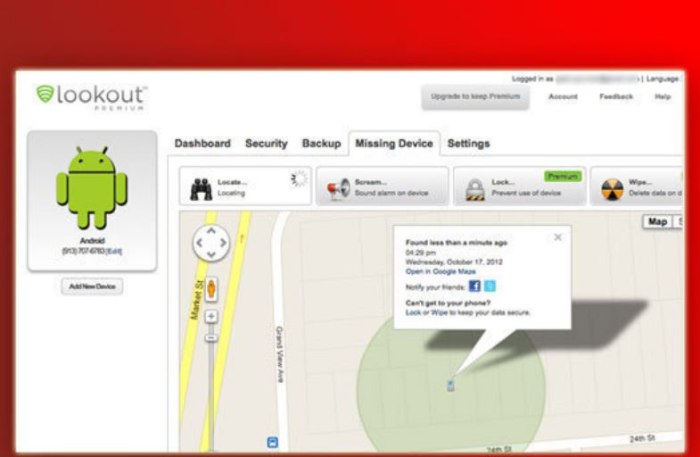Share location on Twitter icon

[x=490, y=286]
